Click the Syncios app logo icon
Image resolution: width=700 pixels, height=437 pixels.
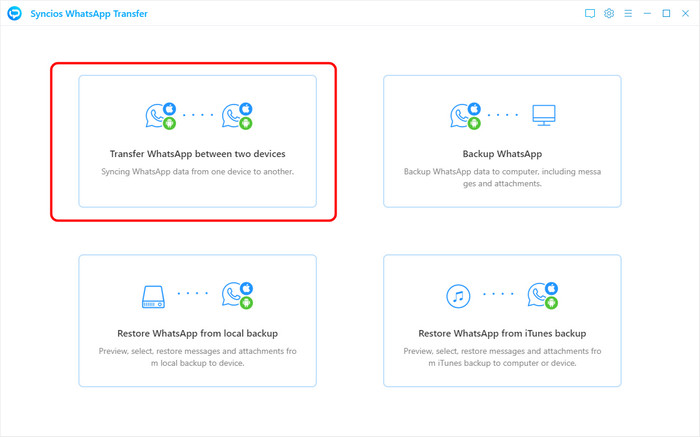(14, 13)
